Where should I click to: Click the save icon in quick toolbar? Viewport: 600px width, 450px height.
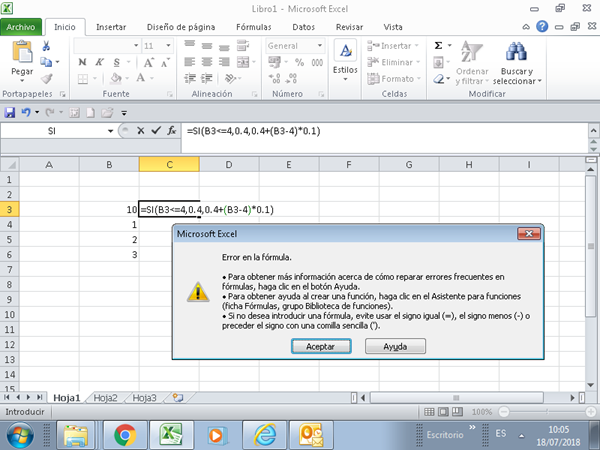tap(10, 112)
